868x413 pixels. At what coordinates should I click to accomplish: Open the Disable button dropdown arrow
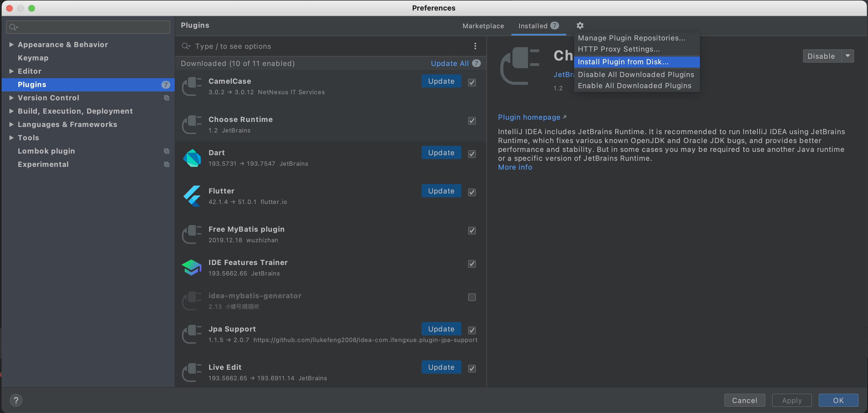pyautogui.click(x=848, y=56)
